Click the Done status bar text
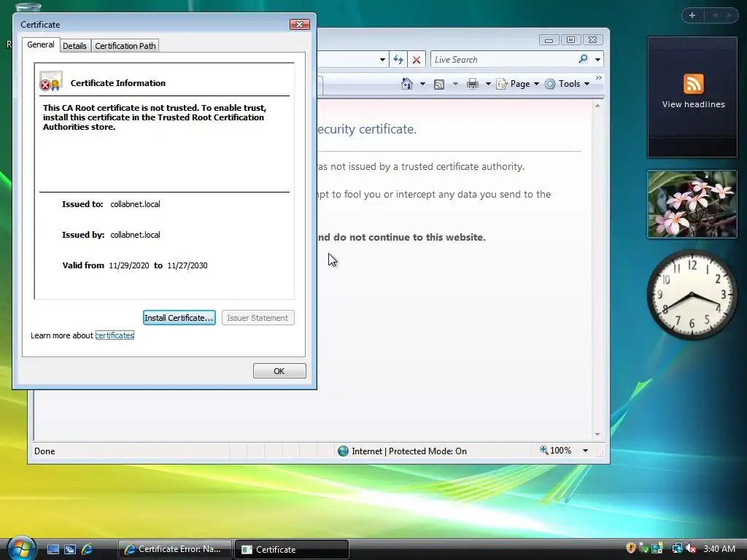This screenshot has width=747, height=560. pyautogui.click(x=44, y=451)
